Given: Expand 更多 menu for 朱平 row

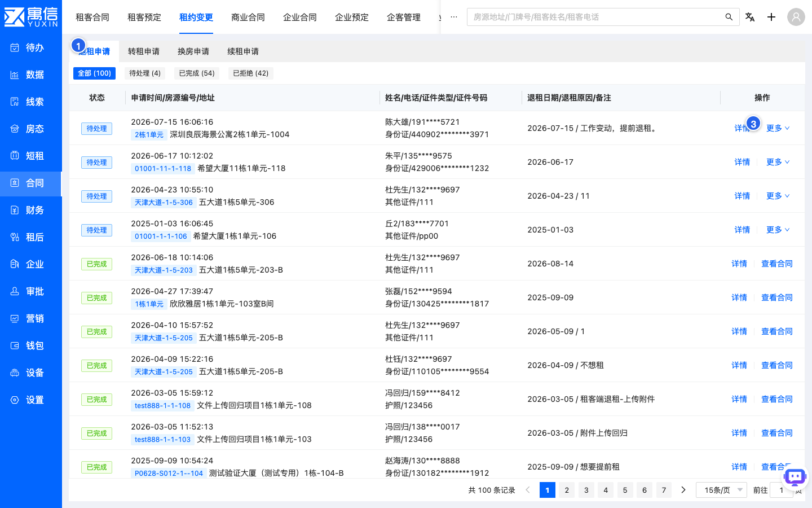Looking at the screenshot, I should pyautogui.click(x=778, y=162).
